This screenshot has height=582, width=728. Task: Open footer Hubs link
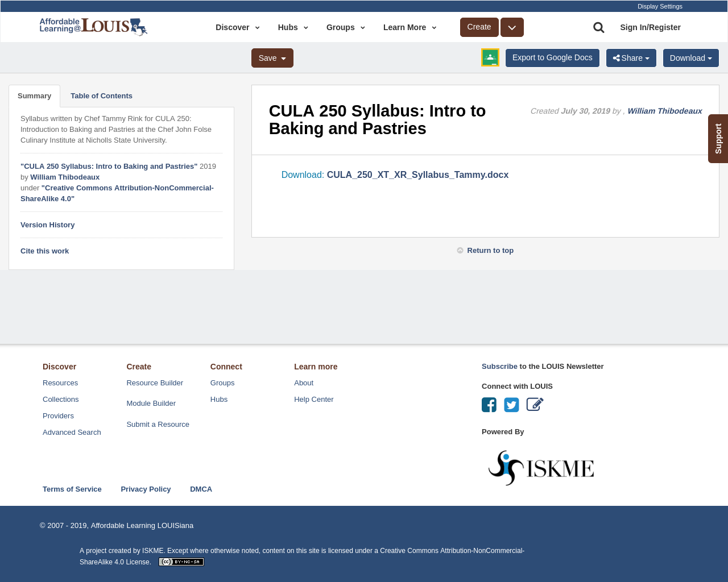click(x=219, y=400)
